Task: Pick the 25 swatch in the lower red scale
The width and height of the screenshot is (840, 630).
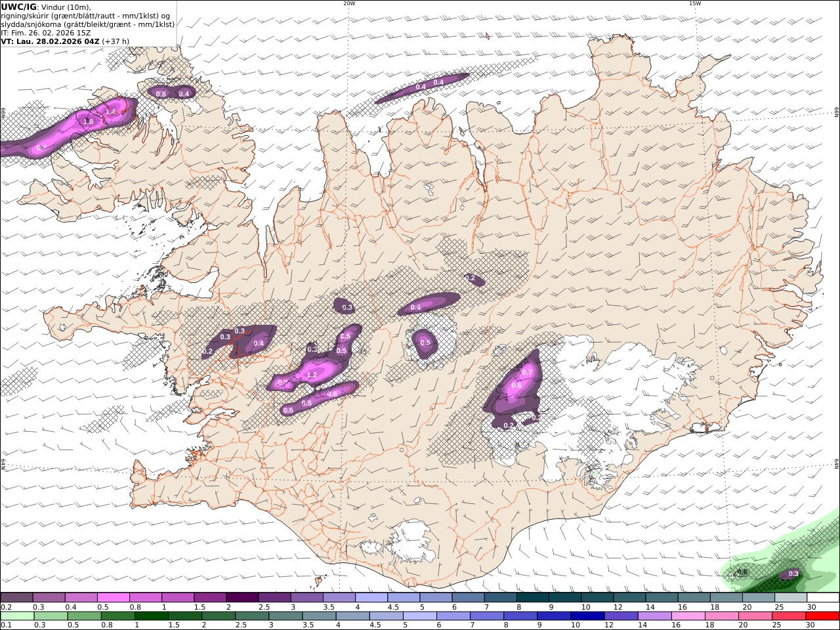Action: pyautogui.click(x=788, y=616)
